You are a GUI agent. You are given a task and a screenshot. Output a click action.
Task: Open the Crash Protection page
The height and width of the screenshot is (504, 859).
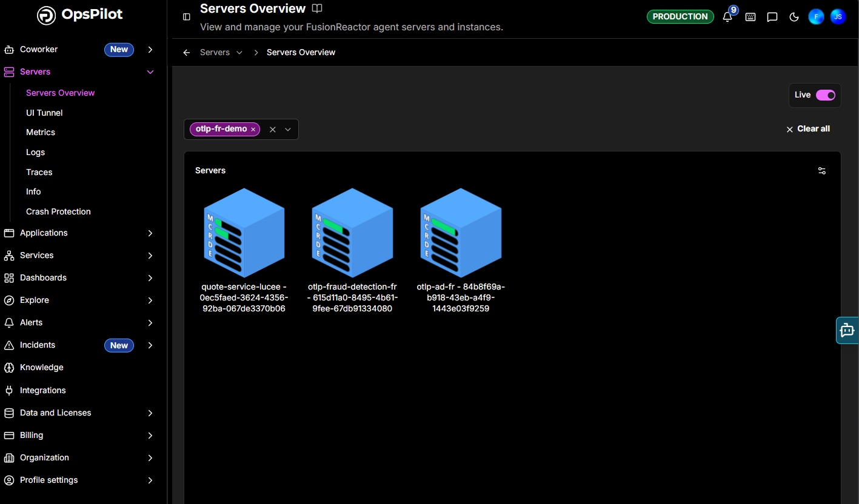click(58, 212)
